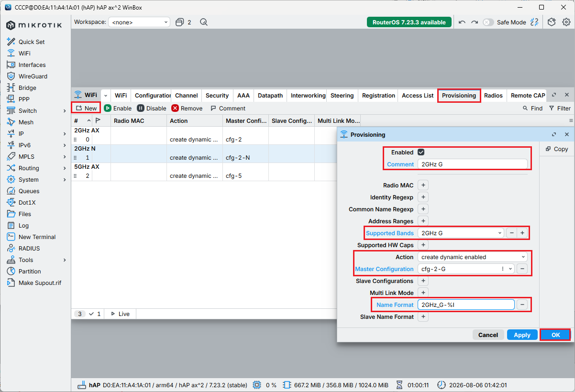This screenshot has width=575, height=392.
Task: Open the WiFi window title dropdown chevron
Action: click(x=106, y=95)
